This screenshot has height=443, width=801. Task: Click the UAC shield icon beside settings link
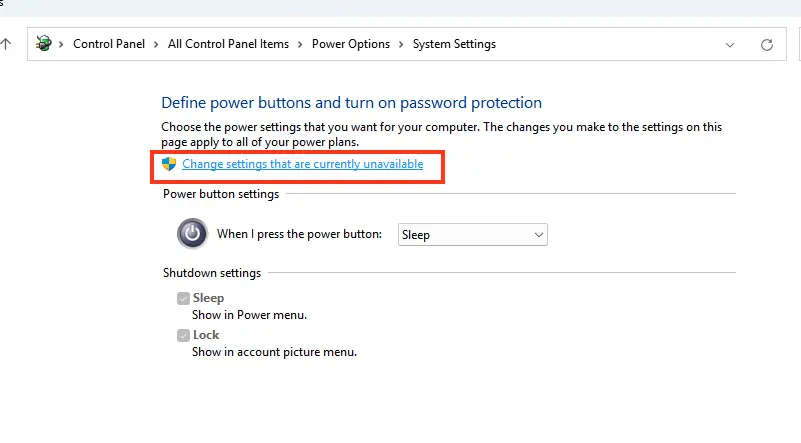[x=169, y=164]
